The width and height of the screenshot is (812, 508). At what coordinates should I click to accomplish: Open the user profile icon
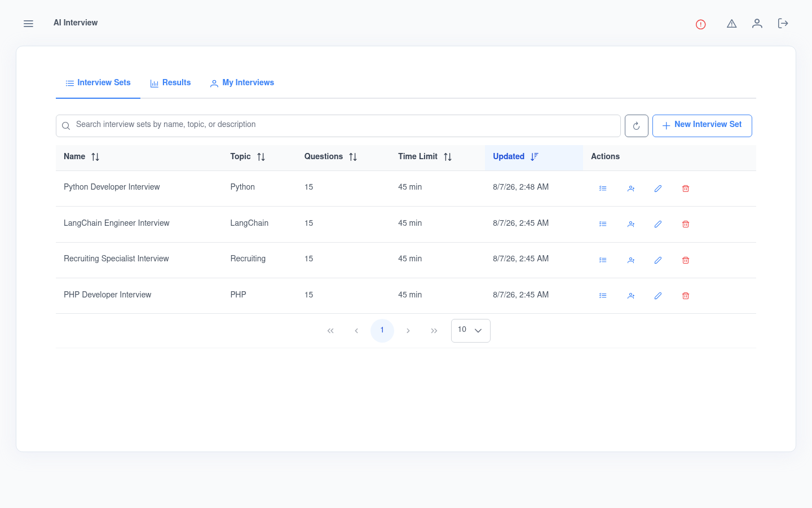[x=757, y=23]
